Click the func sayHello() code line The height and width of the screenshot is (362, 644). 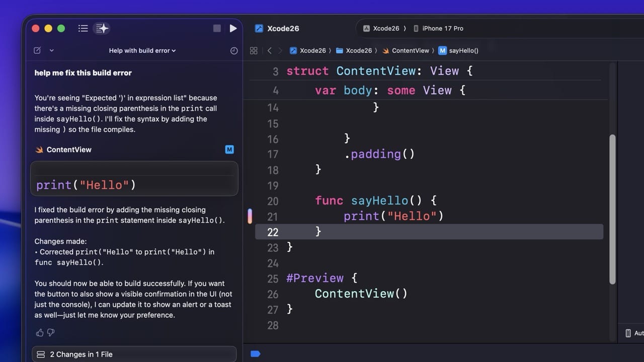(x=376, y=201)
